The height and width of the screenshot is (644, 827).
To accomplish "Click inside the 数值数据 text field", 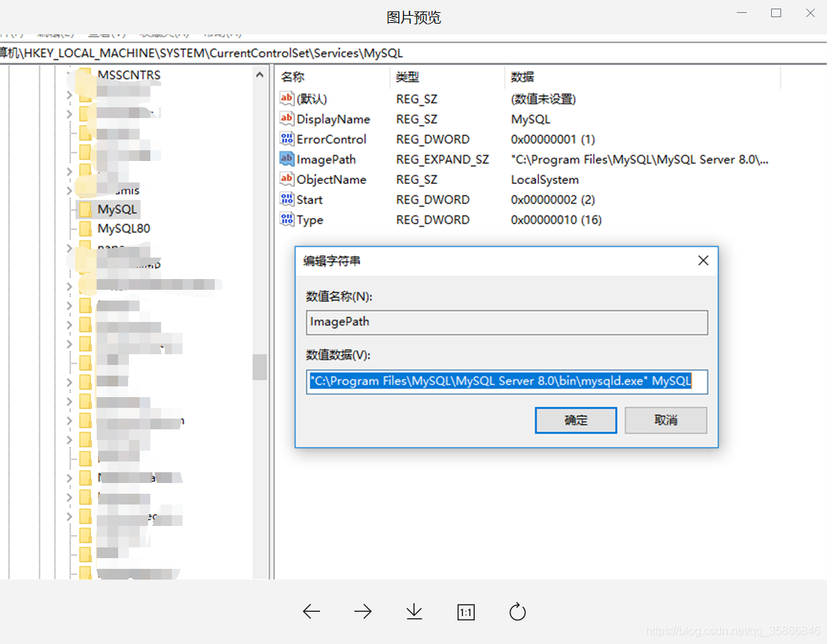I will 506,381.
